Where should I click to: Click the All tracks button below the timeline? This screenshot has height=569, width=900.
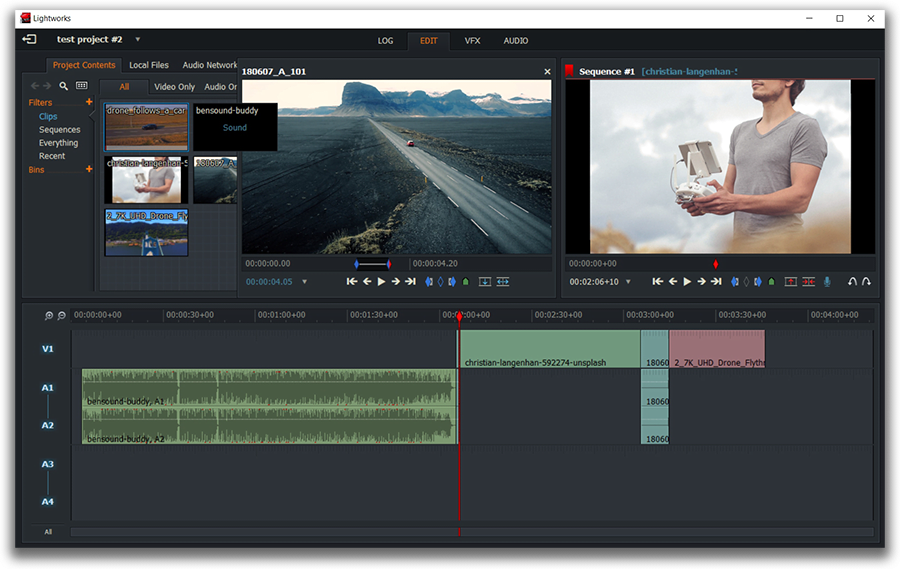click(47, 532)
